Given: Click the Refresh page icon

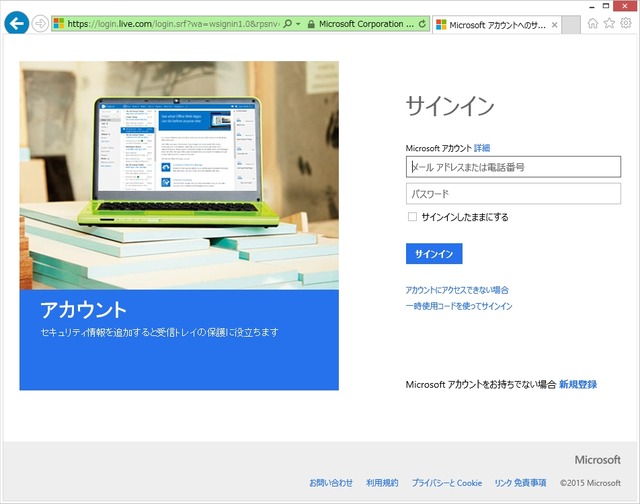Looking at the screenshot, I should point(422,24).
